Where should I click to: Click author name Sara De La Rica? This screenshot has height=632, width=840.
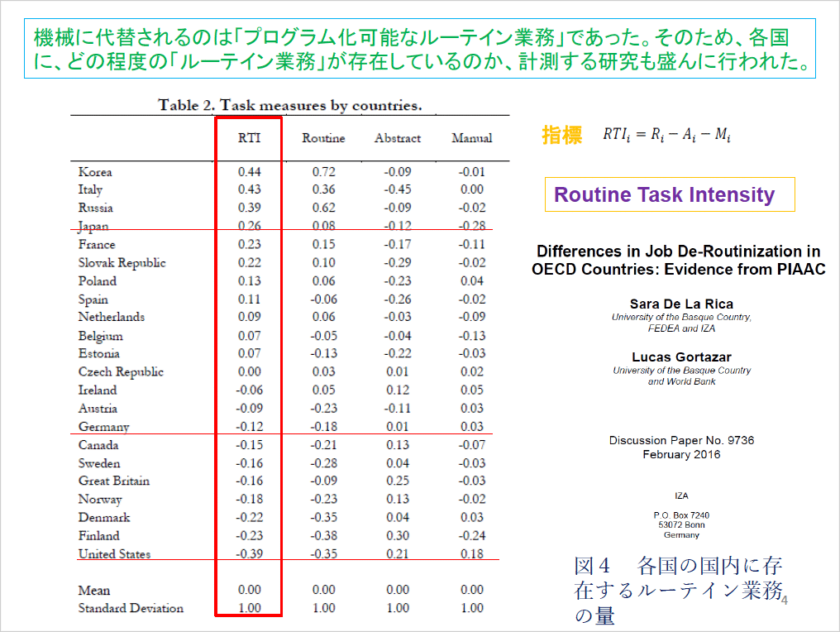681,304
